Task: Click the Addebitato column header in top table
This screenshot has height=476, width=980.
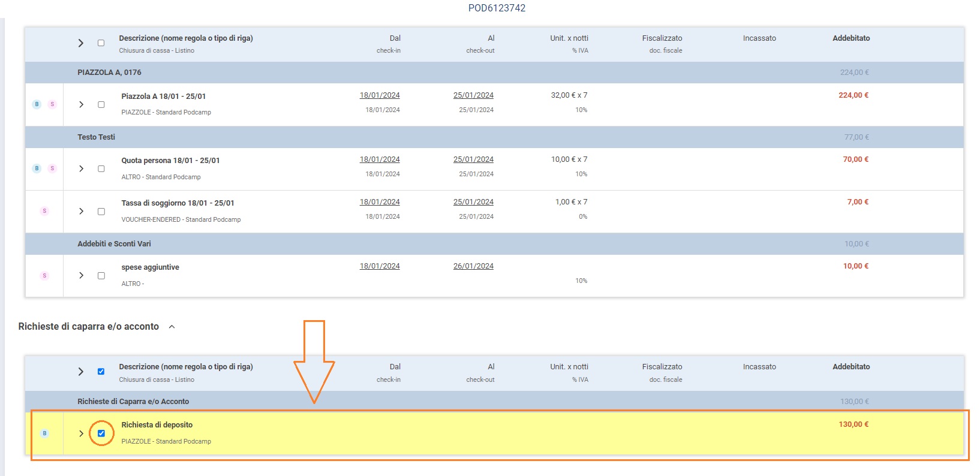Action: coord(850,38)
